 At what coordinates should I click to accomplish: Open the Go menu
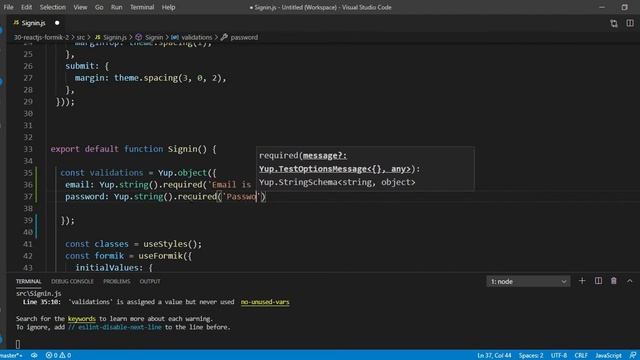pos(99,7)
